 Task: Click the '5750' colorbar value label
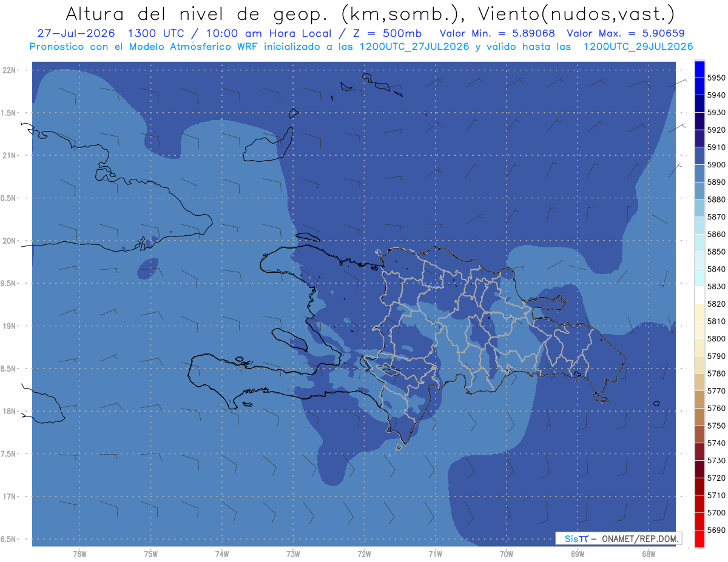(716, 426)
